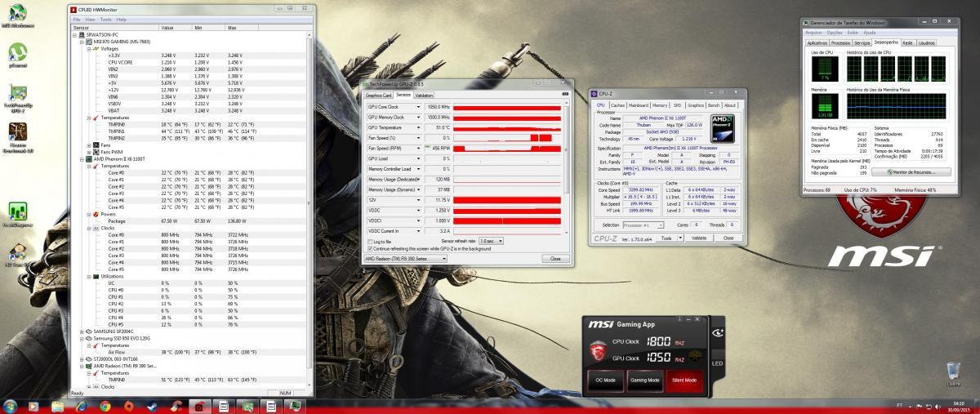The image size is (980, 414).
Task: Click the Close button in CPU-Z
Action: 727,238
